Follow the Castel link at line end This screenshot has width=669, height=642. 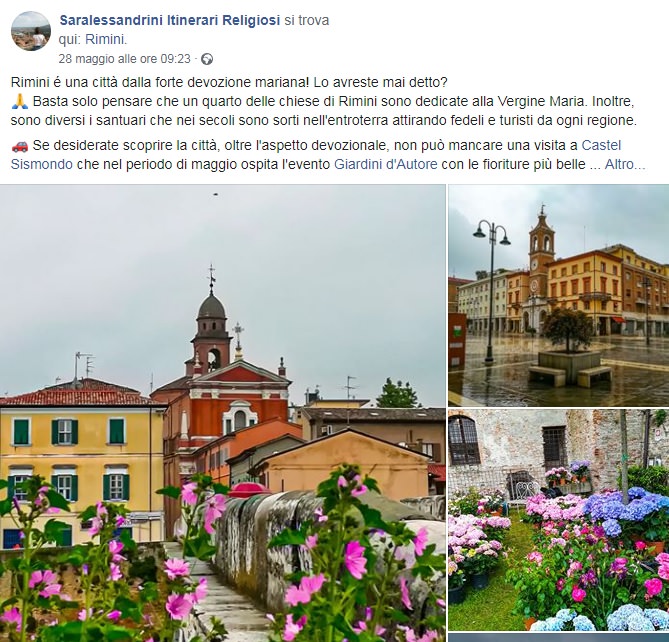tap(601, 145)
